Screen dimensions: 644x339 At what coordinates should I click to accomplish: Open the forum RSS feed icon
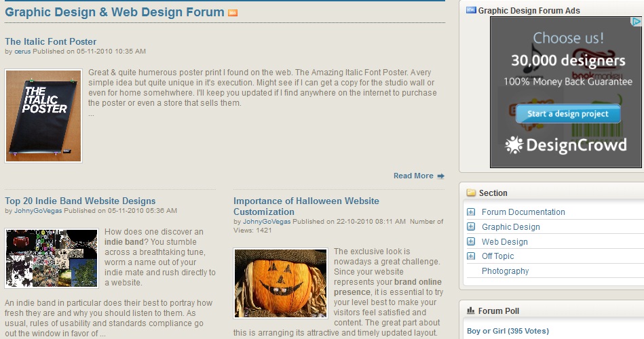233,13
